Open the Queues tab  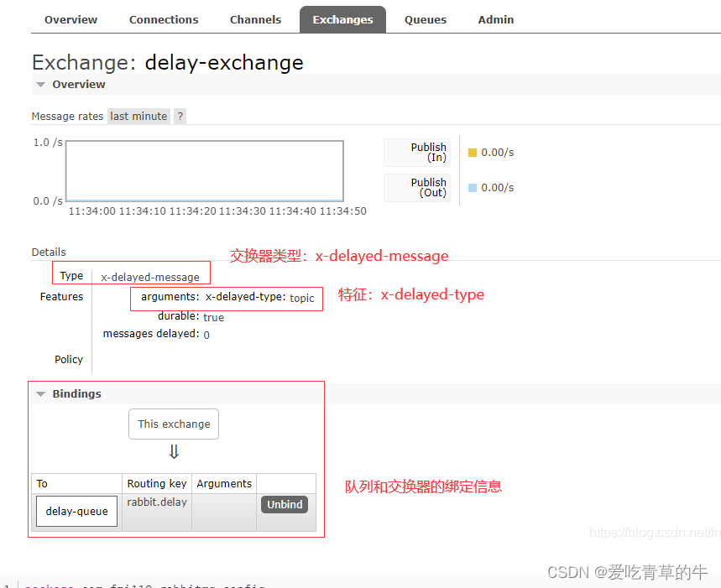coord(426,20)
